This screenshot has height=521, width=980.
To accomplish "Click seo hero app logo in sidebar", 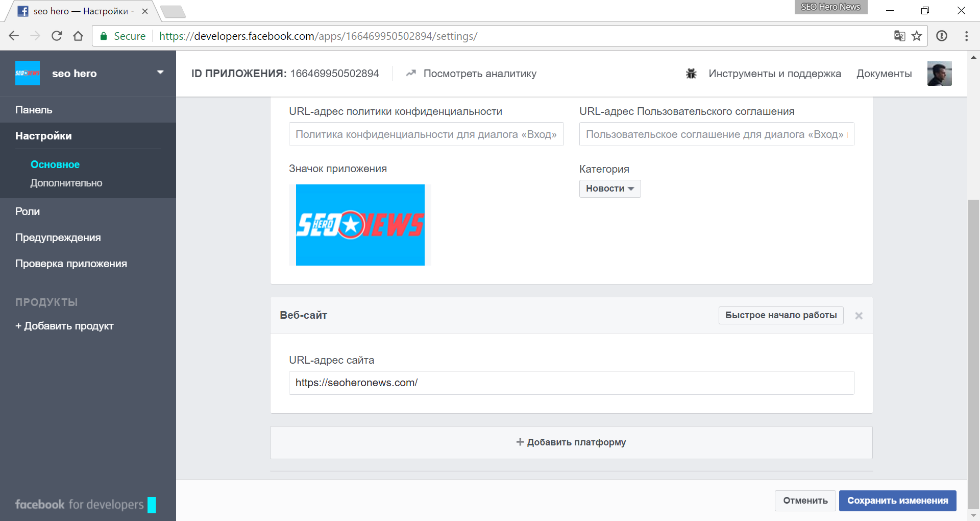I will [x=28, y=73].
